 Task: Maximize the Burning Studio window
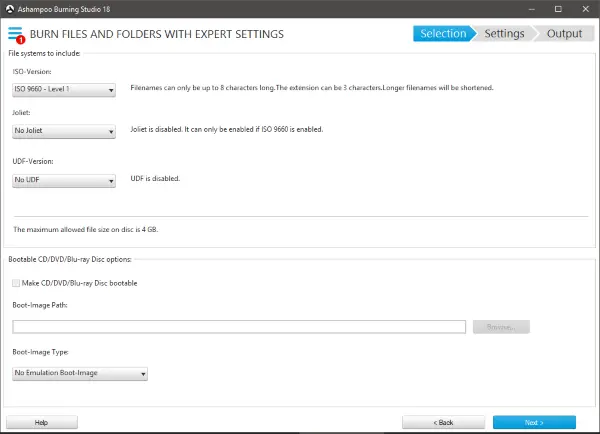558,9
